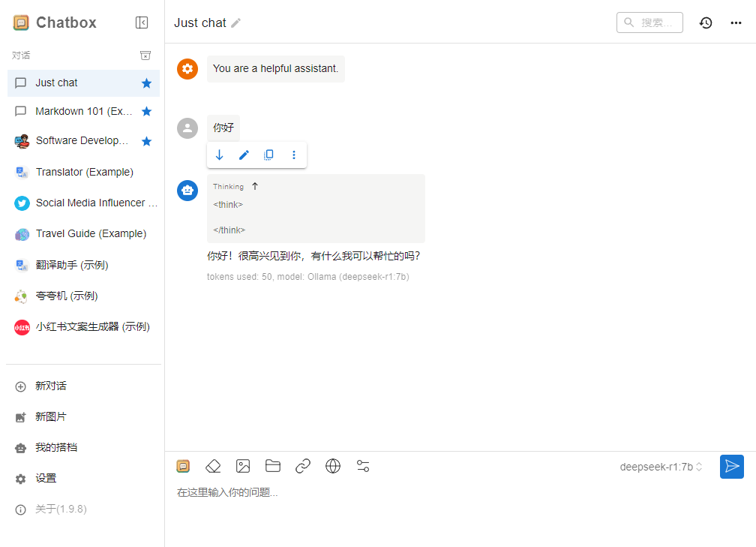Click the link icon in input toolbar
This screenshot has height=547, width=756.
coord(303,466)
